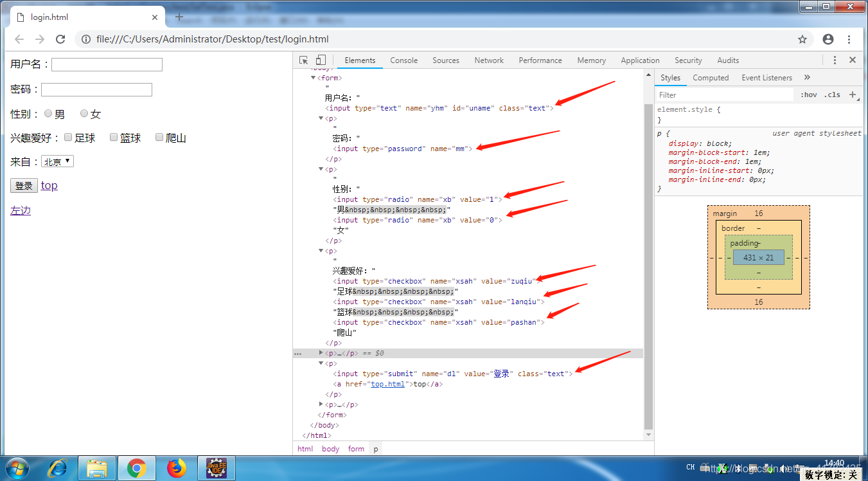This screenshot has height=481, width=868.
Task: Add a new style rule plus icon
Action: [853, 95]
